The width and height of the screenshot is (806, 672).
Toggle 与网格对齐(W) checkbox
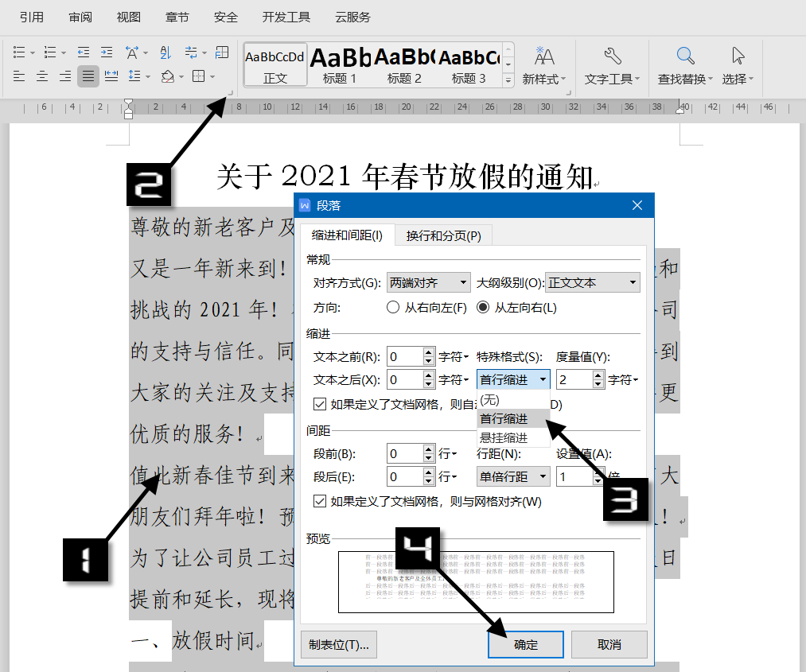pos(320,501)
